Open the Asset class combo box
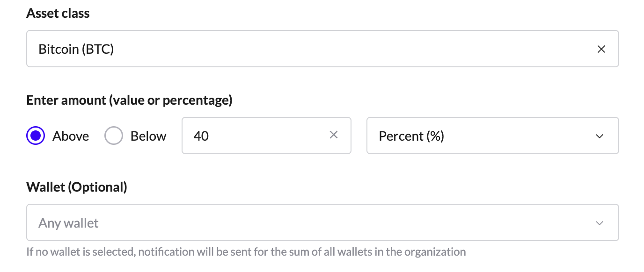The width and height of the screenshot is (644, 272). tap(322, 49)
